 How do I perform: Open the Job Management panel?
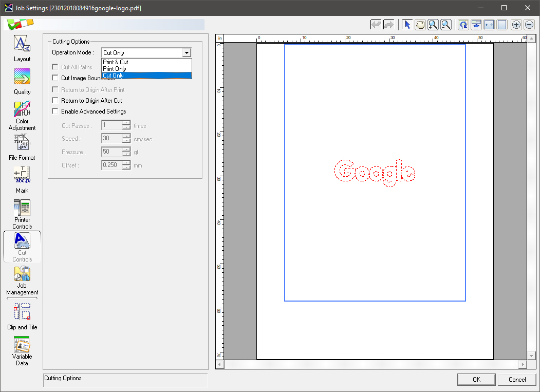(22, 280)
